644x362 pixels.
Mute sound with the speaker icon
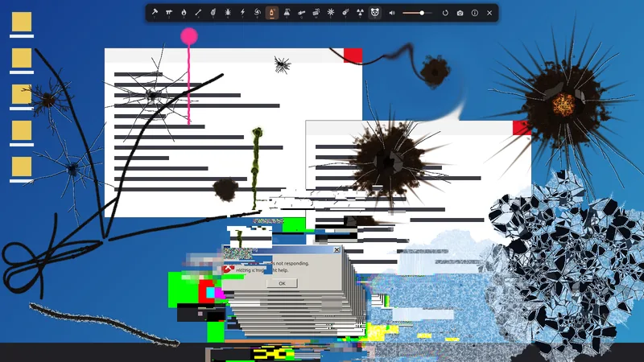pos(392,13)
